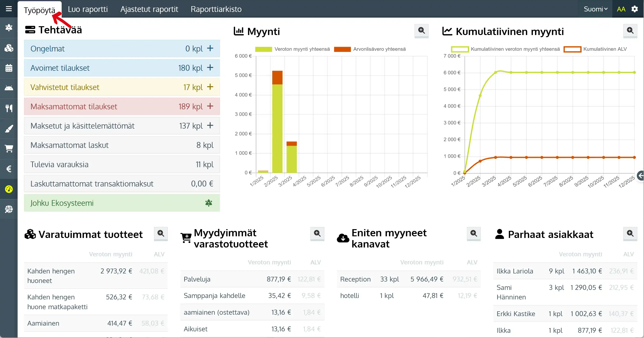Zoom into the Myynti chart
Viewport: 644px width, 338px height.
coord(421,30)
